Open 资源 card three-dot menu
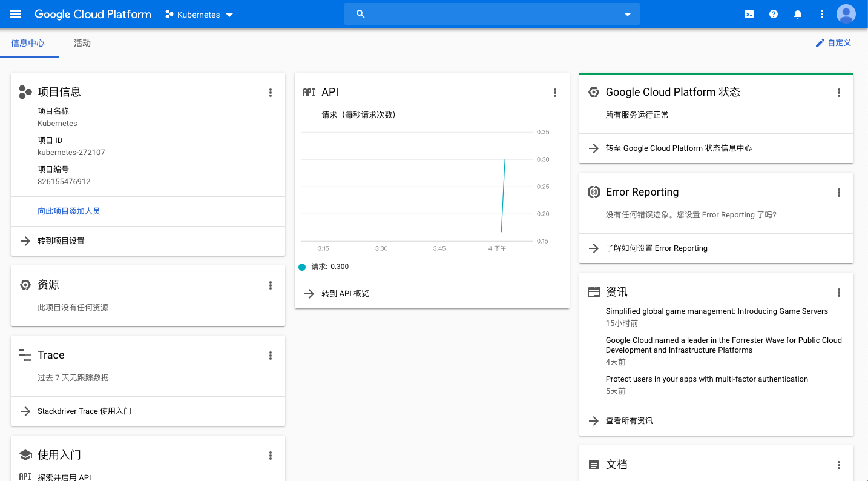This screenshot has width=868, height=481. [271, 285]
